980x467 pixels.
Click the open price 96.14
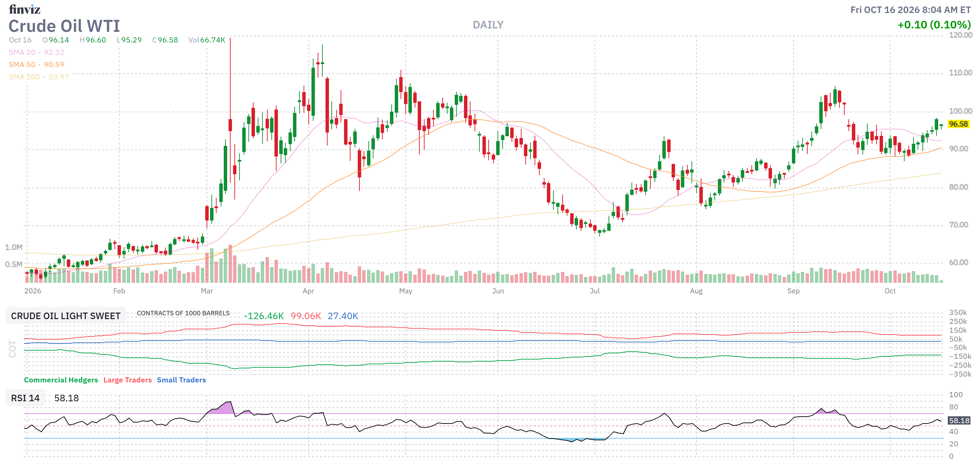[x=59, y=40]
